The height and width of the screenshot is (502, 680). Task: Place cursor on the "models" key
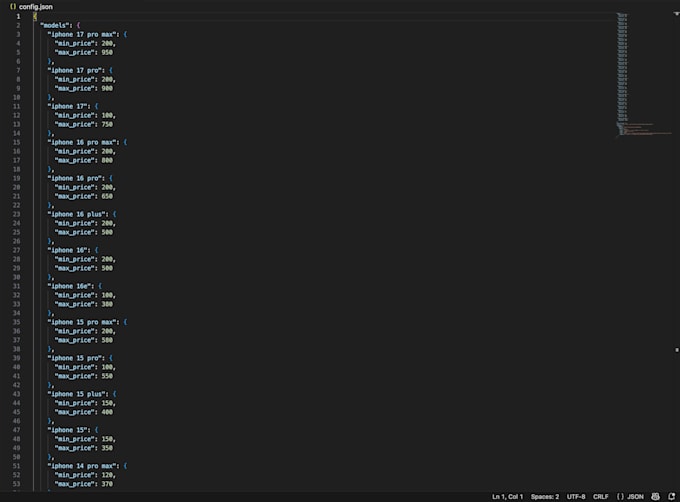pyautogui.click(x=55, y=25)
